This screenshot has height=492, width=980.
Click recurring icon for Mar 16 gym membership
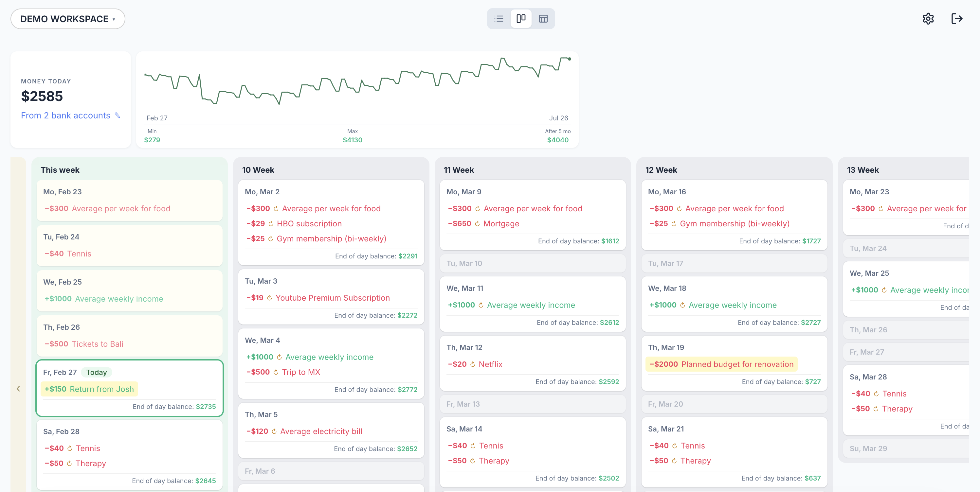(674, 224)
